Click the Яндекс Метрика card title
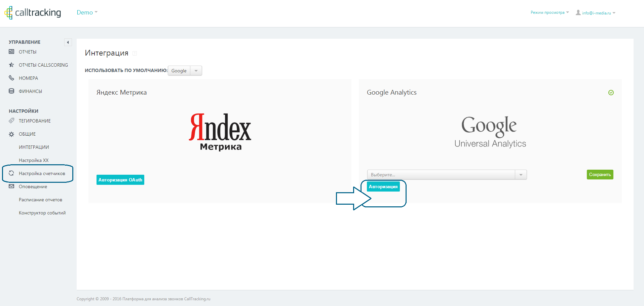Viewport: 644px width, 306px height. [121, 92]
